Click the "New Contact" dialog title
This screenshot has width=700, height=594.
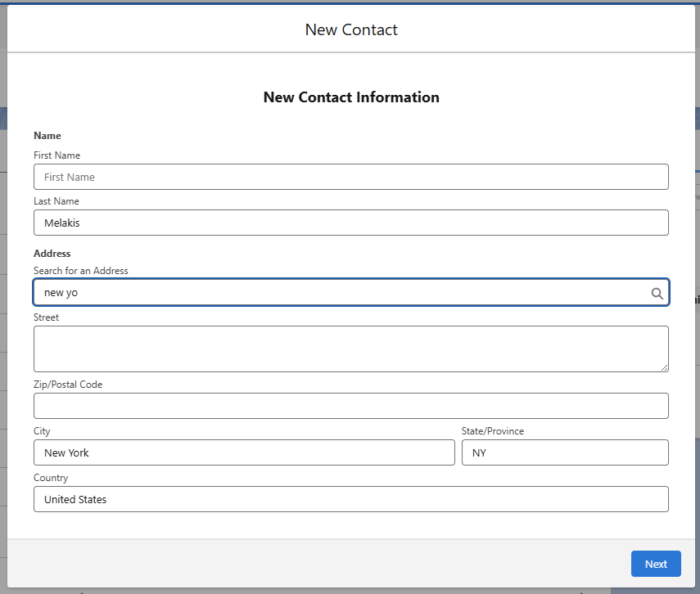coord(351,29)
